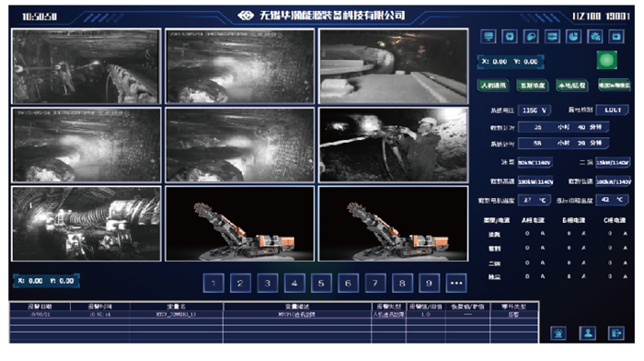Toggle the green round status indicator button
Image resolution: width=644 pixels, height=361 pixels.
tap(607, 61)
